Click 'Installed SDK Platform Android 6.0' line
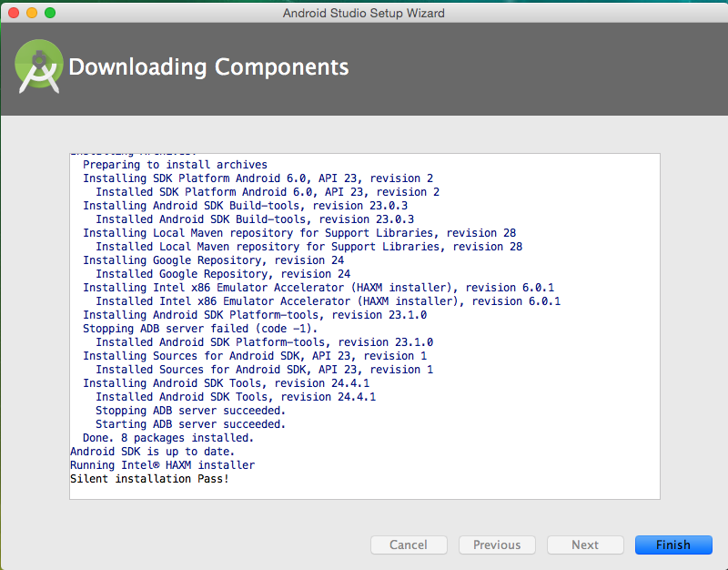The image size is (728, 570). tap(268, 192)
